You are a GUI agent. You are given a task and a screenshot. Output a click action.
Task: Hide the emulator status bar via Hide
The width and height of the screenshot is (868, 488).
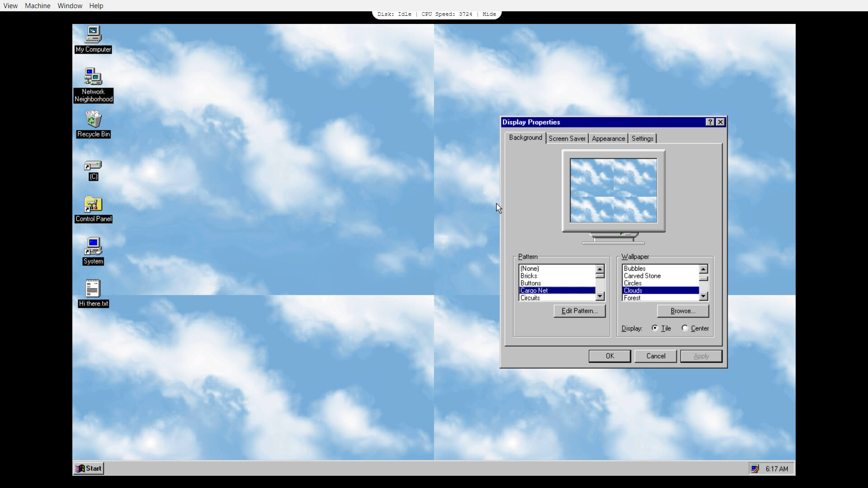(489, 14)
